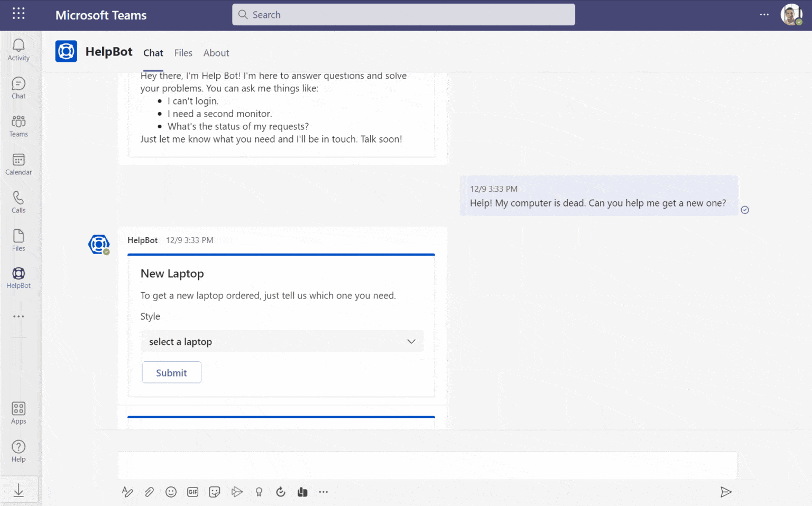
Task: Submit the New Laptop request
Action: 171,372
